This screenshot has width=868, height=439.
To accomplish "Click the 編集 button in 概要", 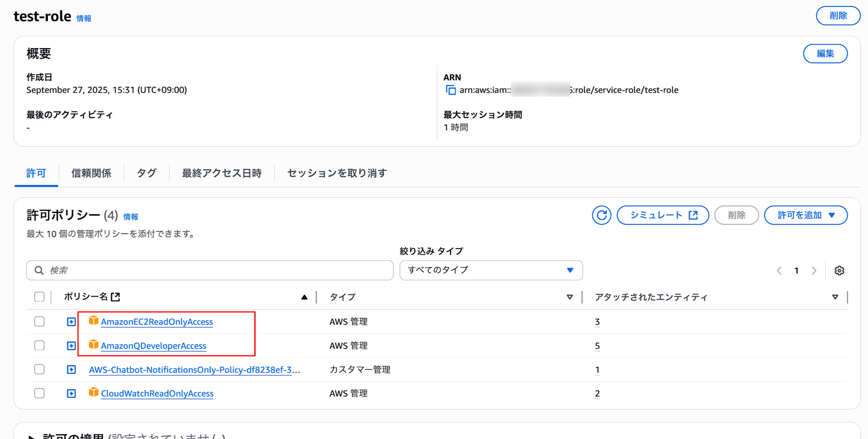I will (825, 54).
